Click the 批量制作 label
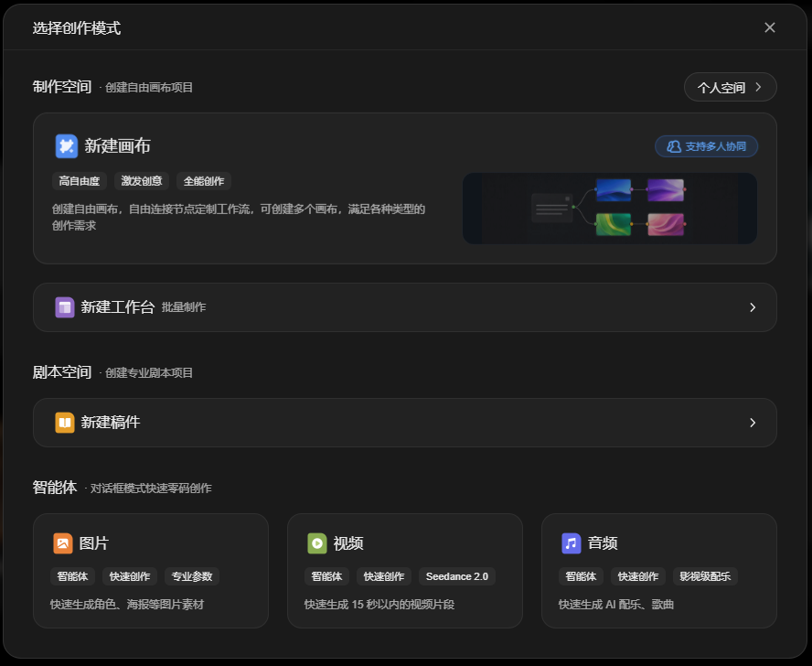The width and height of the screenshot is (812, 666). point(184,307)
